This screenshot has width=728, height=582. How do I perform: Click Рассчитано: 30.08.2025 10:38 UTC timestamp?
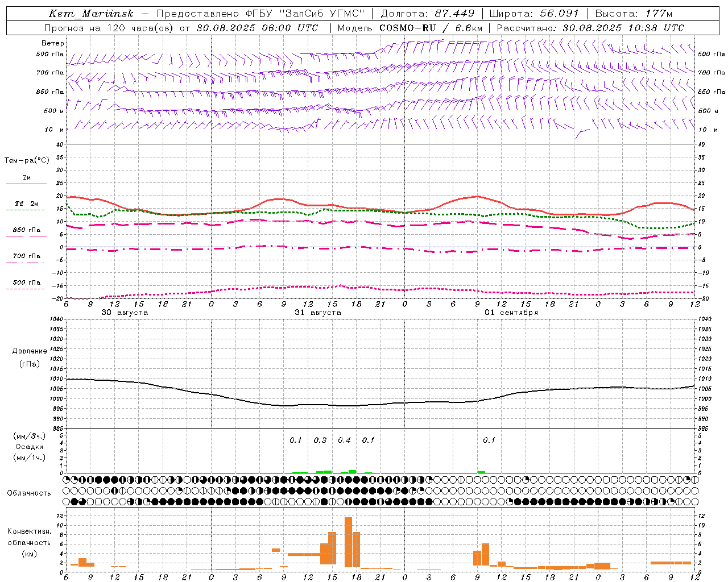590,28
